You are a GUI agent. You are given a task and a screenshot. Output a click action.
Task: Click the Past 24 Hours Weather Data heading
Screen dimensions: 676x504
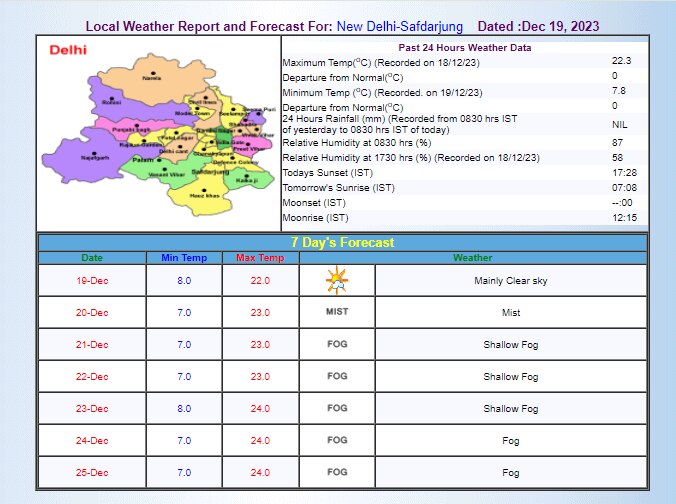point(466,47)
